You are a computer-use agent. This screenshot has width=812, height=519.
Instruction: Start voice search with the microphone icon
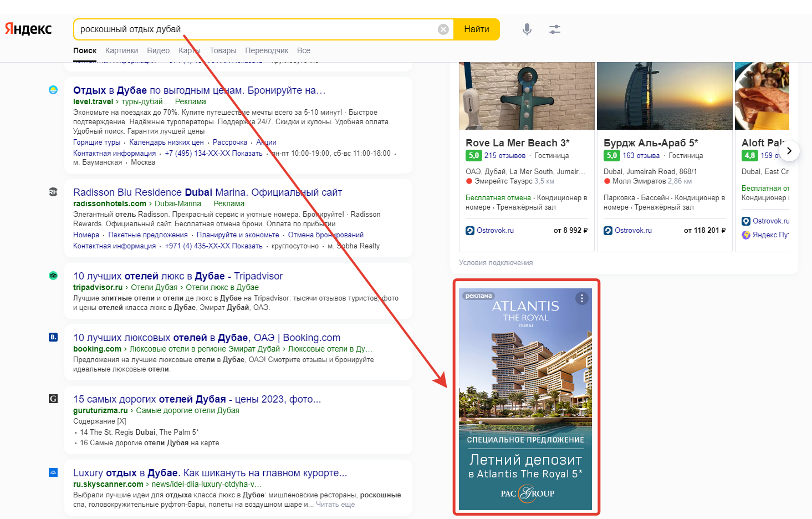pyautogui.click(x=527, y=29)
